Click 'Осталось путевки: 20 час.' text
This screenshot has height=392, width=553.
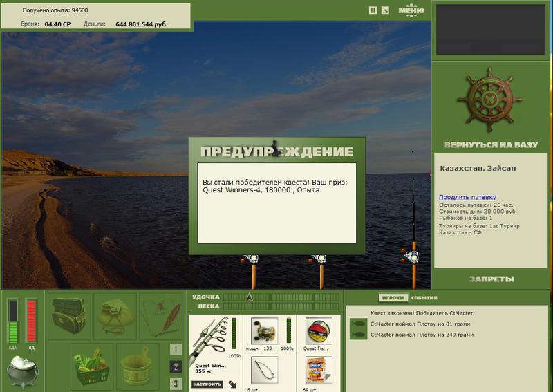476,205
